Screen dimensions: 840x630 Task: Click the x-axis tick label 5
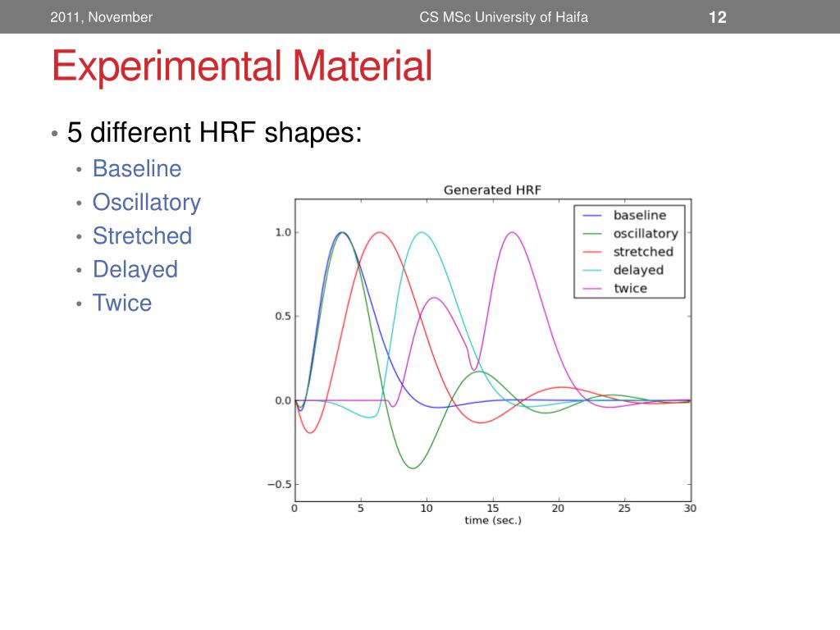[361, 508]
